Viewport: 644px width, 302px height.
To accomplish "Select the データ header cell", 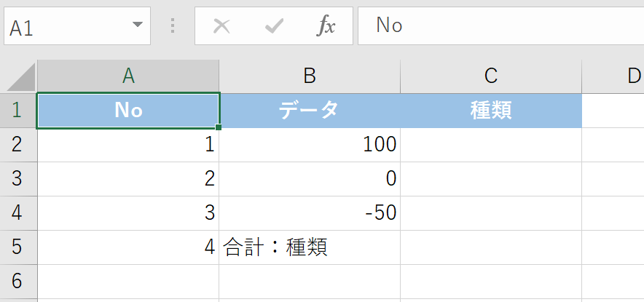I will coord(310,111).
